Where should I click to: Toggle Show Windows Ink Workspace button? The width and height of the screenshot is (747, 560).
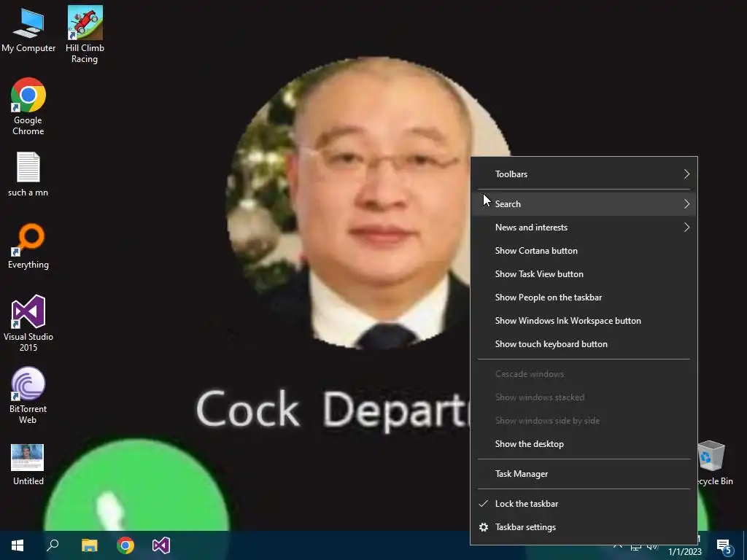(584, 321)
